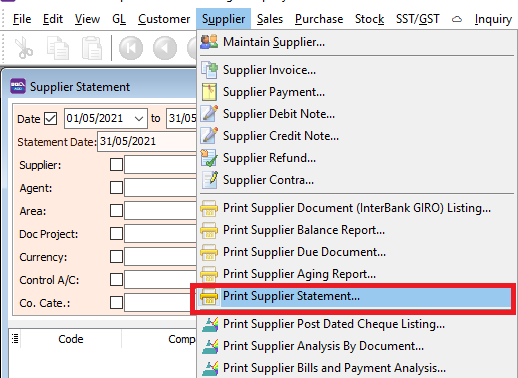Close the open Supplier menu
Image resolution: width=518 pixels, height=378 pixels.
[x=223, y=19]
